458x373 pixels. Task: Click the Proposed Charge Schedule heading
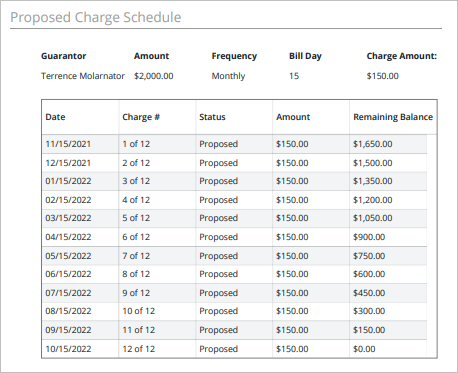click(96, 17)
